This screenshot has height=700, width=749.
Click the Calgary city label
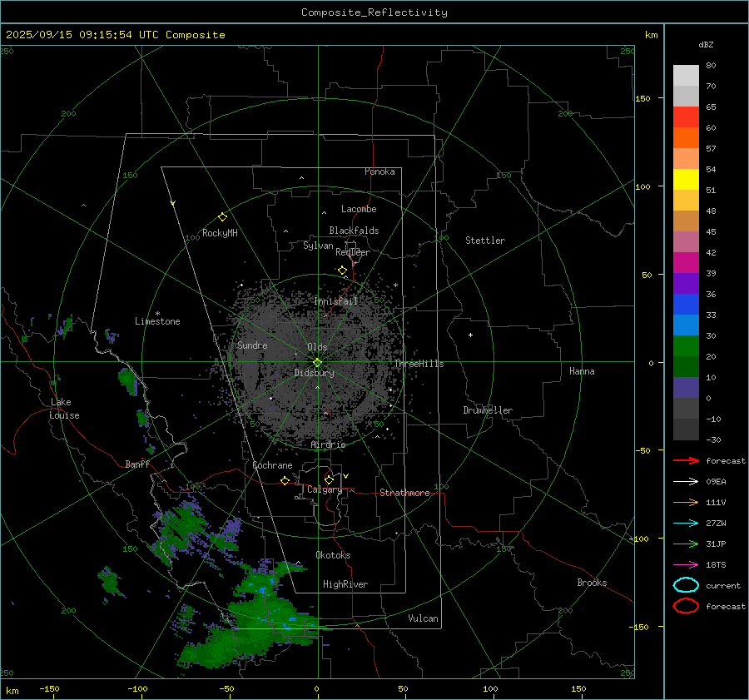coord(325,489)
